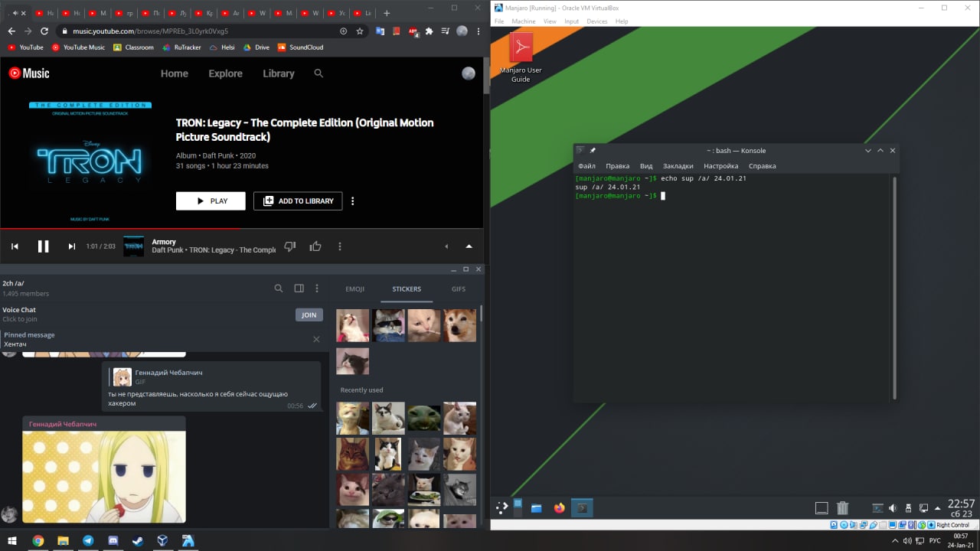Screen dimensions: 980x551
Task: Search in the 2ch /a/ chat
Action: pyautogui.click(x=279, y=289)
